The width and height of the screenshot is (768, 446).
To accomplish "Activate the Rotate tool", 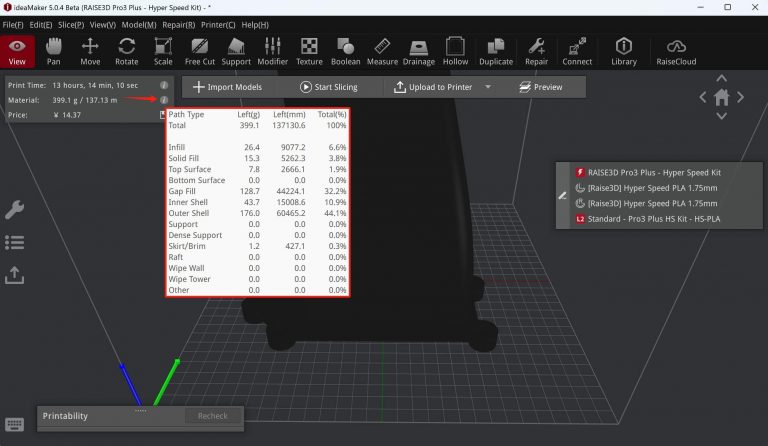I will point(127,52).
